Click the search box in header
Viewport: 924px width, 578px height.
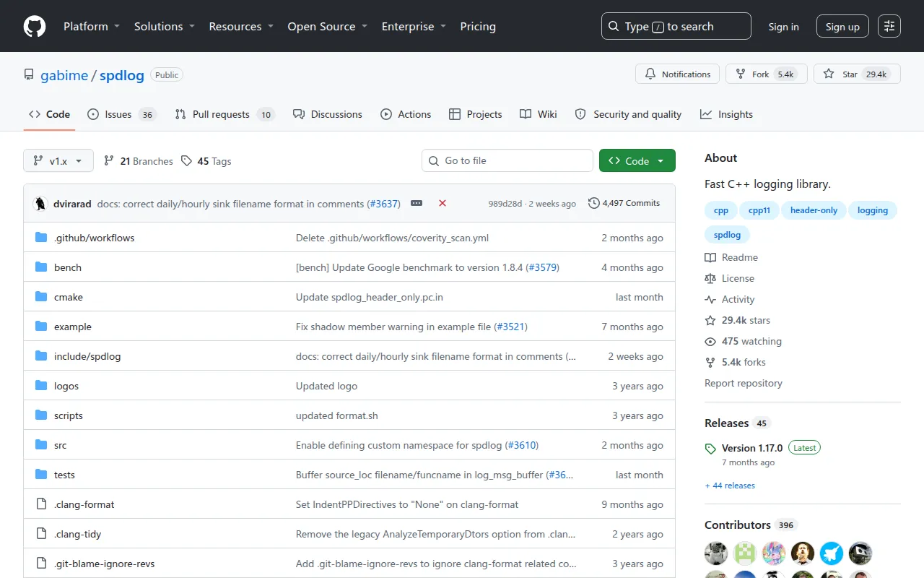[676, 26]
